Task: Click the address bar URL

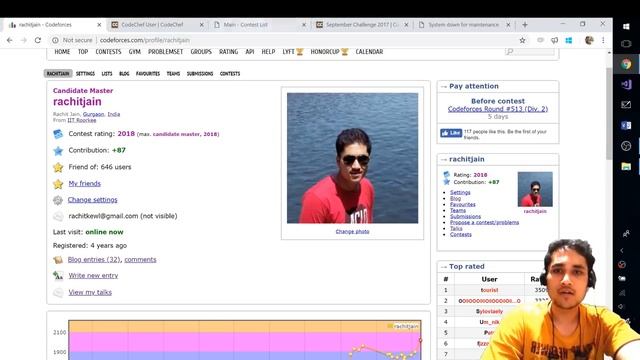Action: [x=144, y=40]
